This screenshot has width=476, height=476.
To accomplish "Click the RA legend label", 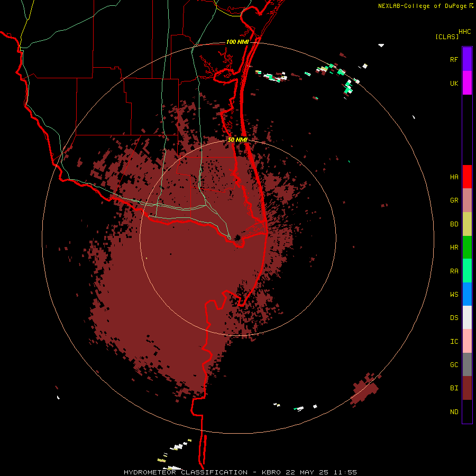I will [x=454, y=271].
